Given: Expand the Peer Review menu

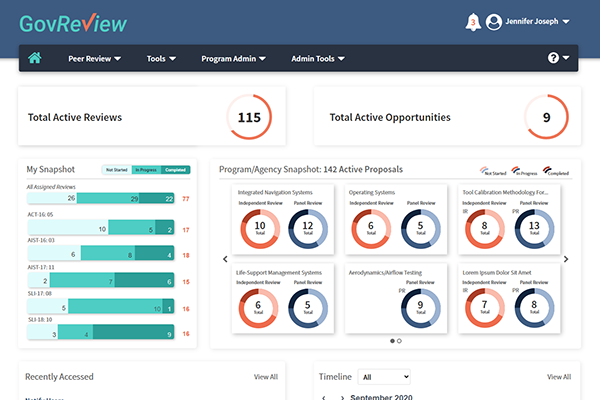Looking at the screenshot, I should click(x=95, y=59).
